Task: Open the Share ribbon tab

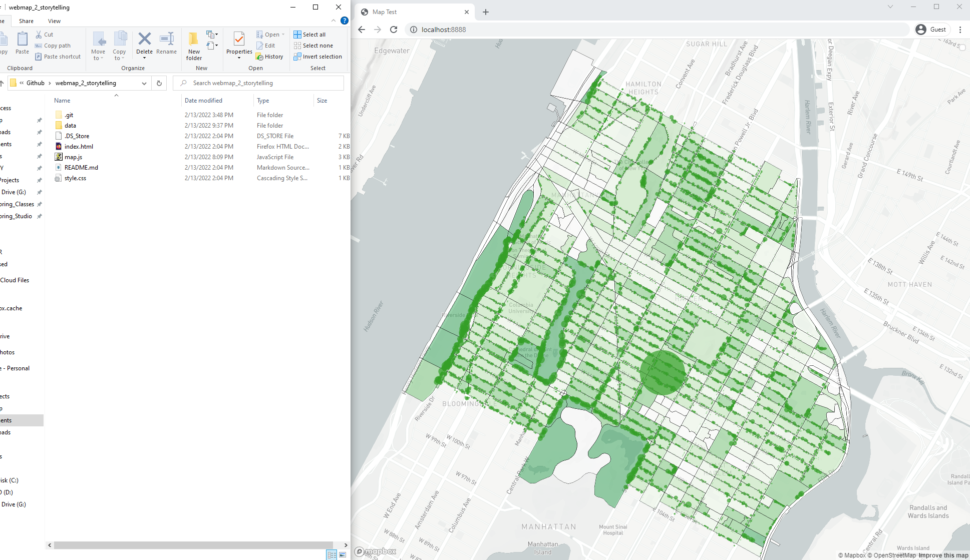Action: click(x=26, y=21)
